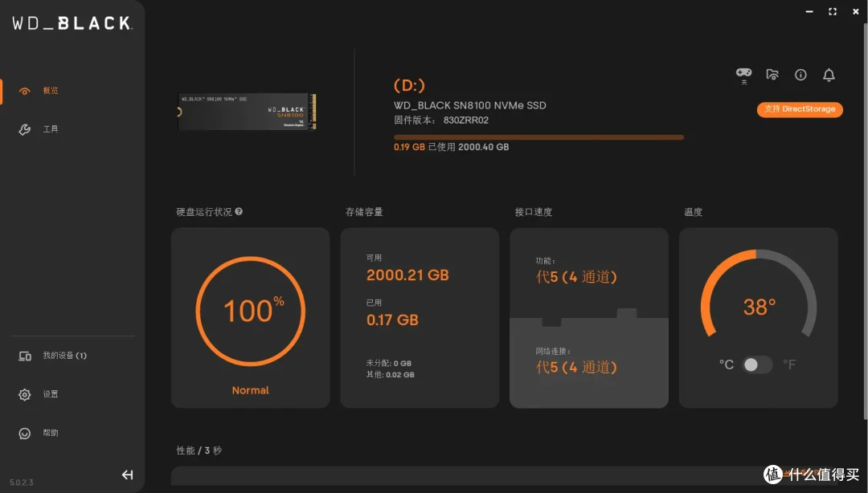Image resolution: width=868 pixels, height=493 pixels.
Task: Click the settings gear icon
Action: tap(24, 394)
